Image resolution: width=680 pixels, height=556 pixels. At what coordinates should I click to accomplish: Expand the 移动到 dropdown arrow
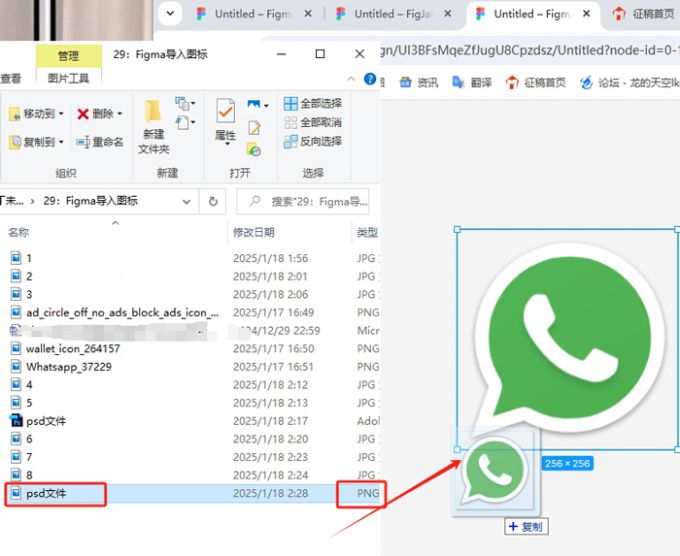tap(61, 114)
